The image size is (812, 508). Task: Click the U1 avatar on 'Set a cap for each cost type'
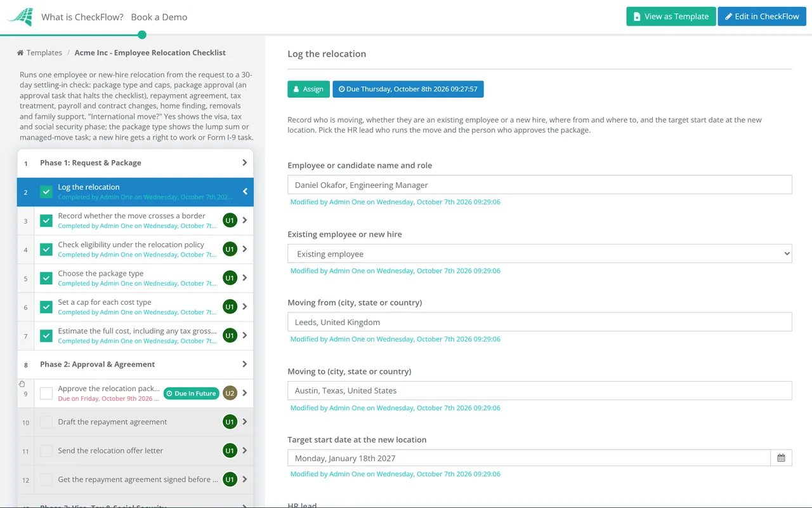pos(230,307)
